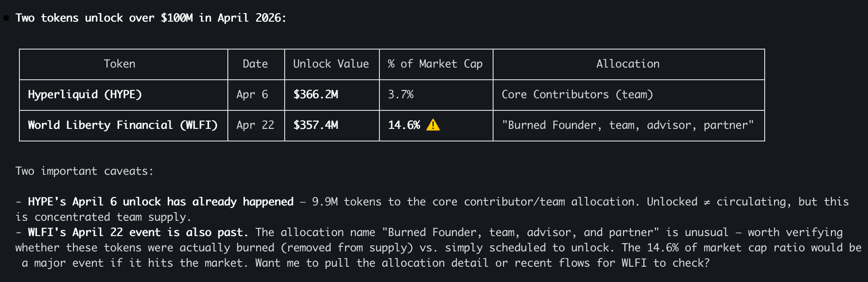The image size is (868, 282).
Task: Click the Core Contributors (team) allocation cell
Action: (577, 95)
